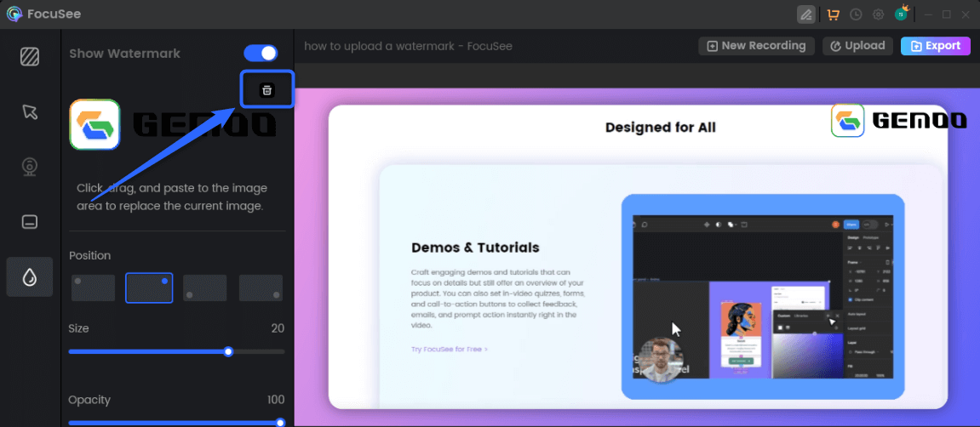Close the FocuSee window

click(x=965, y=14)
